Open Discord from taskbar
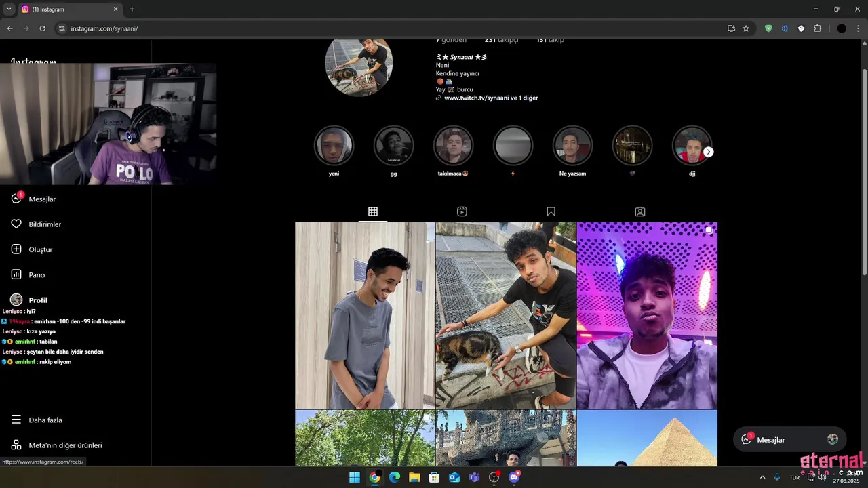 point(514,477)
